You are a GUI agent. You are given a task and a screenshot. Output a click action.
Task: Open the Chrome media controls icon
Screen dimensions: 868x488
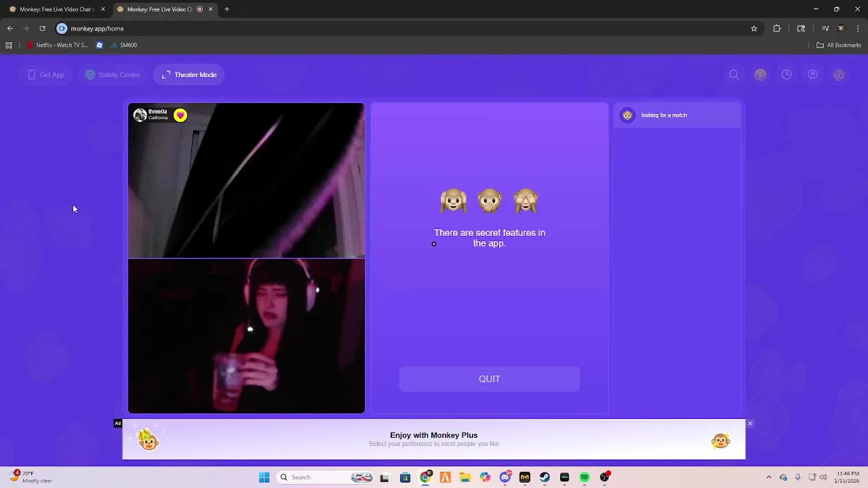pyautogui.click(x=825, y=28)
